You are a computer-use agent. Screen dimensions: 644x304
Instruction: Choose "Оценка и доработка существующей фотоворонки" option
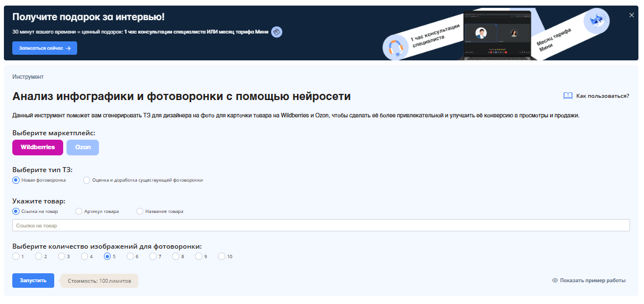click(x=87, y=180)
